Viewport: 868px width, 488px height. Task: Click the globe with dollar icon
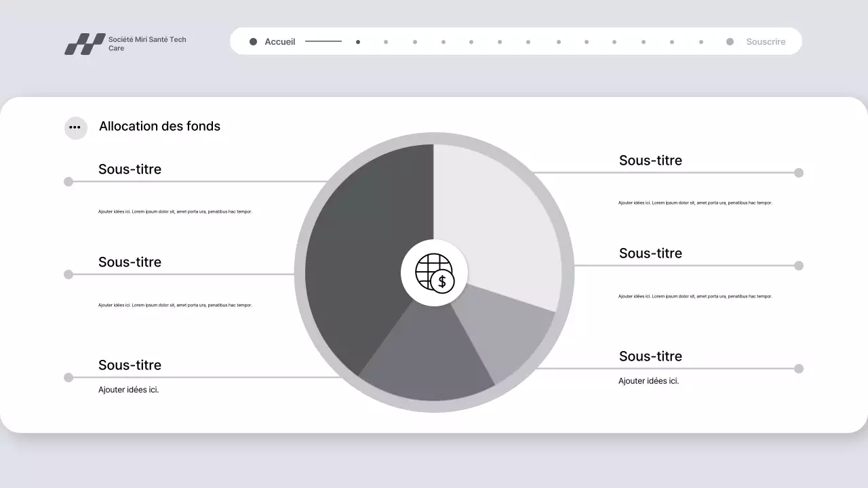pyautogui.click(x=434, y=272)
